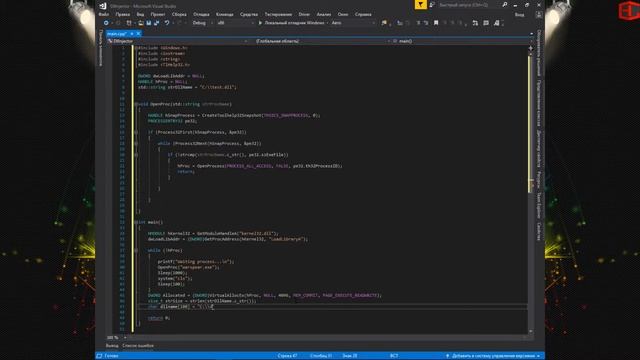Click the Вход sign-in link
This screenshot has height=360, width=640.
(x=520, y=15)
